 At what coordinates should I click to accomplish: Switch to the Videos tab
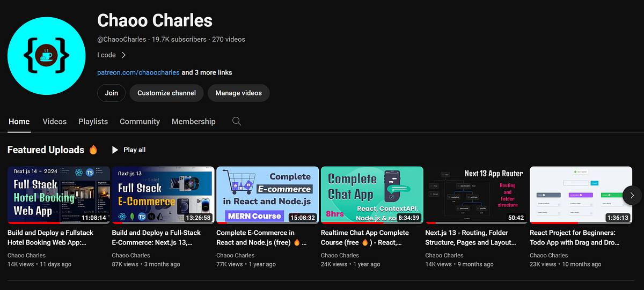[x=55, y=122]
